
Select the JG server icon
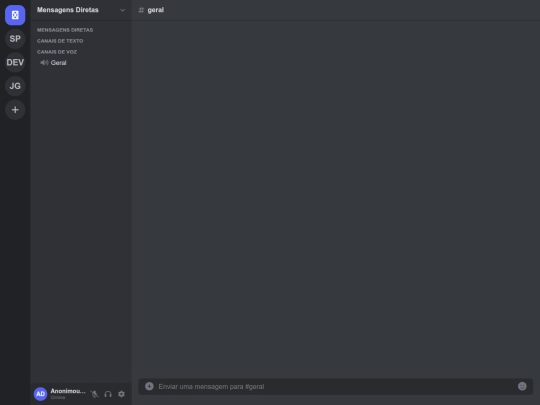click(x=15, y=86)
